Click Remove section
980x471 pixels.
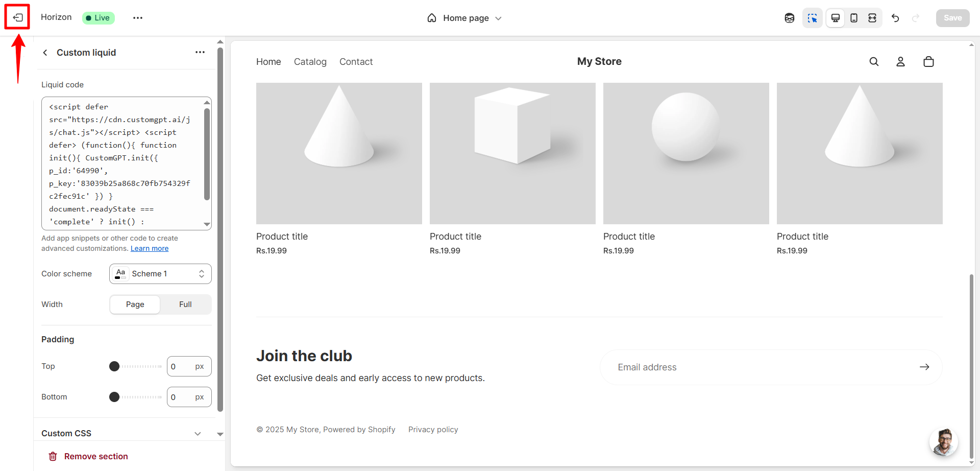[x=88, y=456]
